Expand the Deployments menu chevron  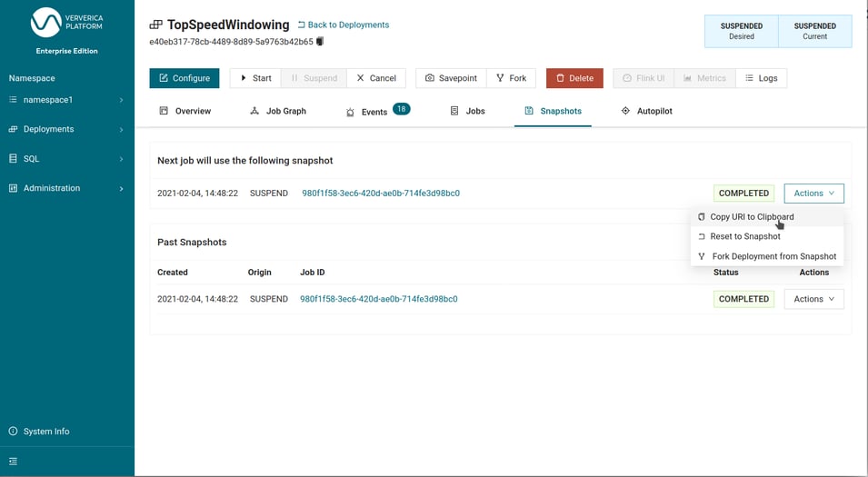coord(121,130)
